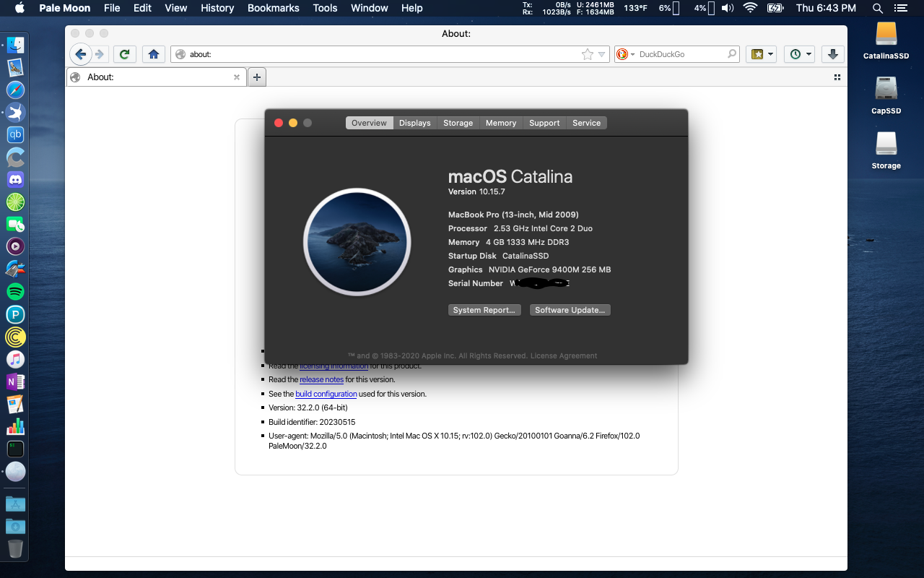Open Discord from the dock

15,179
